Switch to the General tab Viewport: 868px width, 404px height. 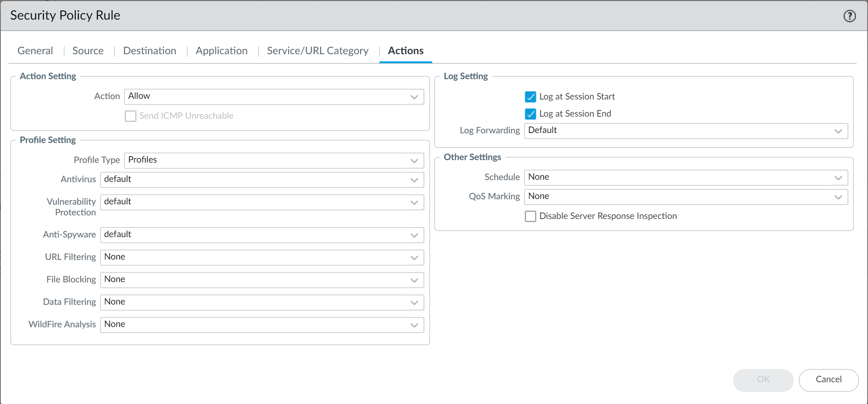(x=35, y=51)
